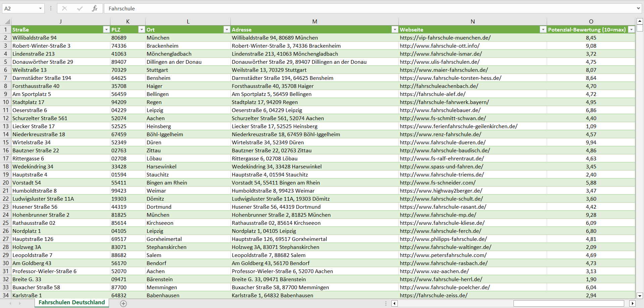Select rating cell 9,28

tap(591, 215)
